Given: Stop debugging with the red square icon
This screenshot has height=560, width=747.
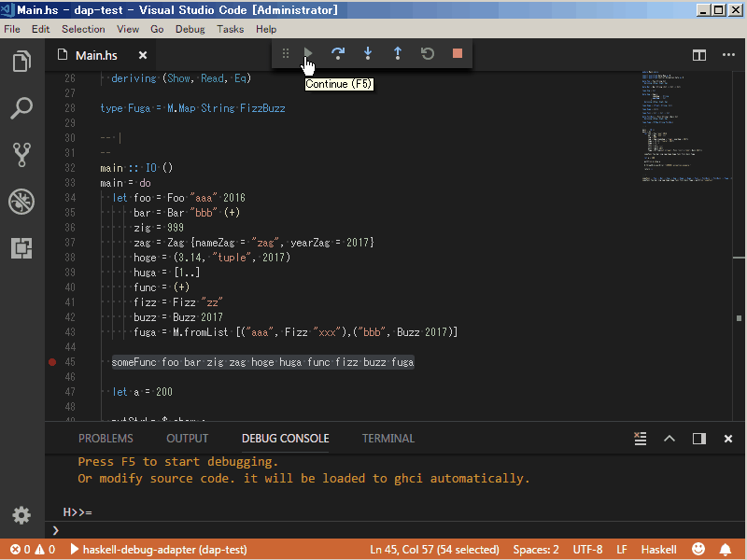Looking at the screenshot, I should (x=457, y=53).
